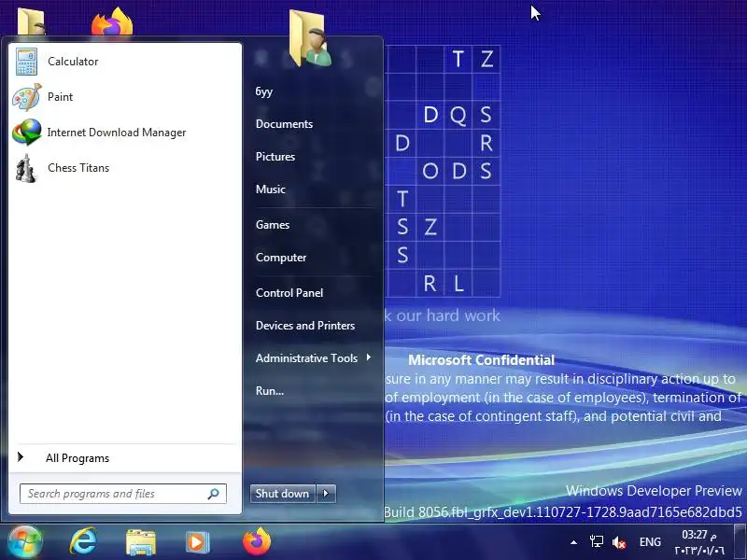Click the search magnifier icon
747x560 pixels.
pos(213,494)
